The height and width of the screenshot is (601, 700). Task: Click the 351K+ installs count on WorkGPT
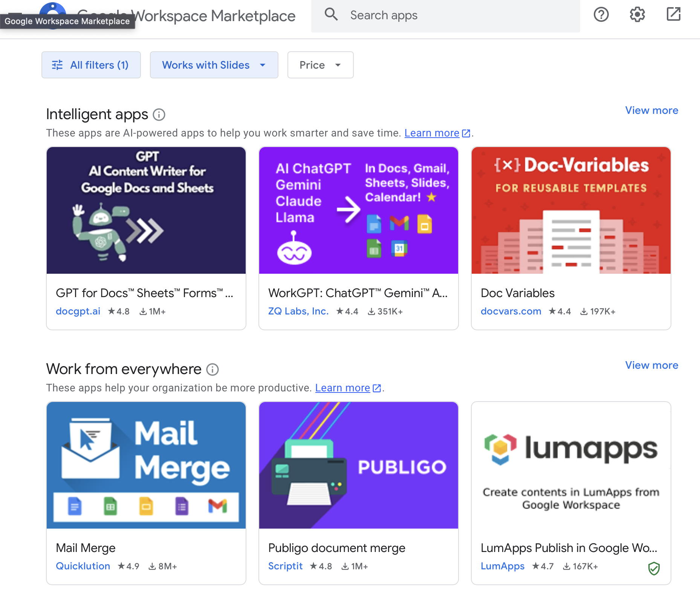click(x=385, y=311)
